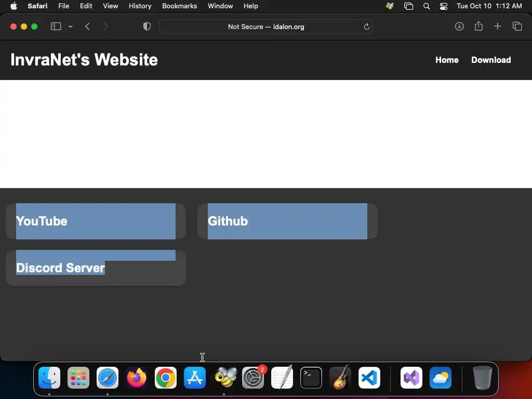Click the InvraNet's Website title
532x399 pixels.
[84, 60]
